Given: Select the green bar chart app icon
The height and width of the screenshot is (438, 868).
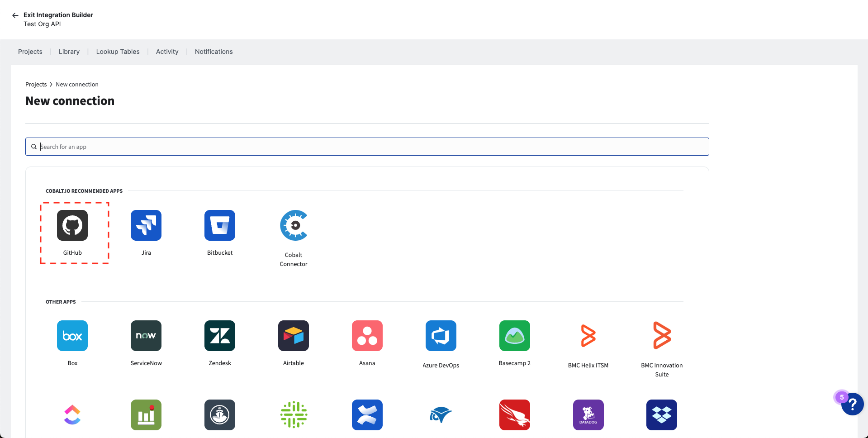Looking at the screenshot, I should coord(146,415).
